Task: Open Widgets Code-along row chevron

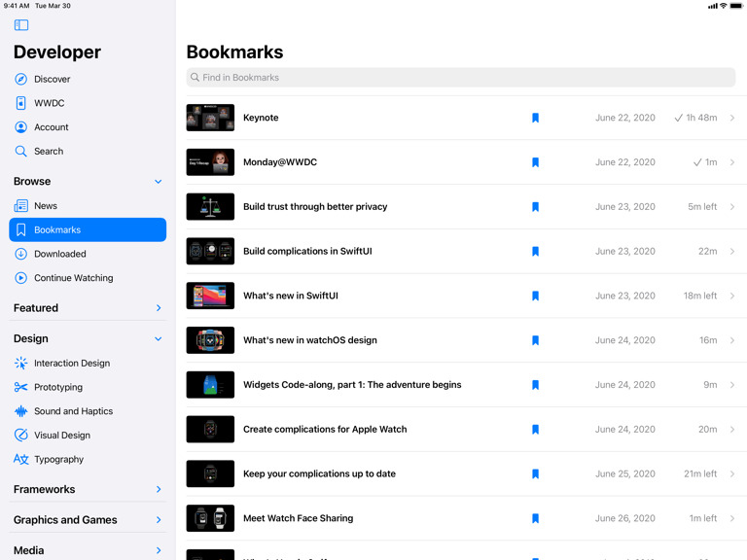Action: [732, 385]
